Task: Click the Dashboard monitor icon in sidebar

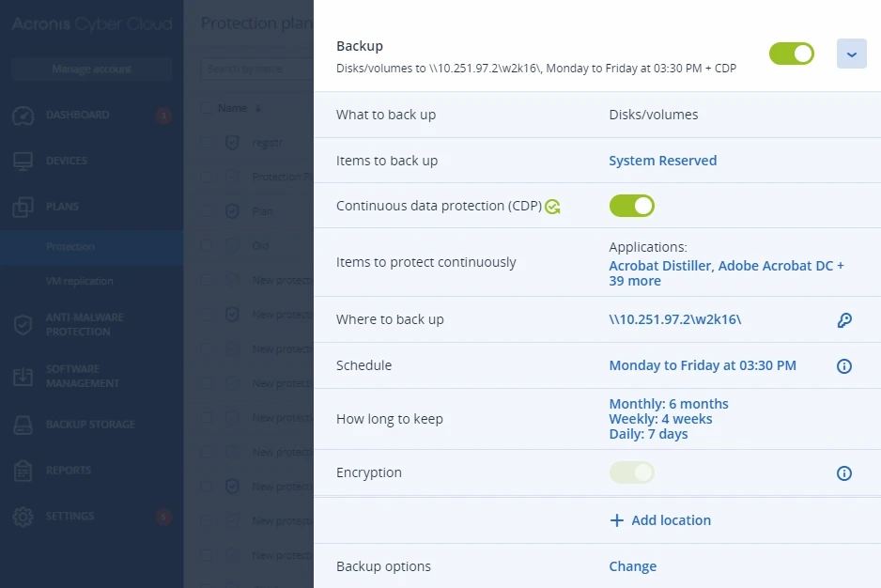Action: point(23,116)
